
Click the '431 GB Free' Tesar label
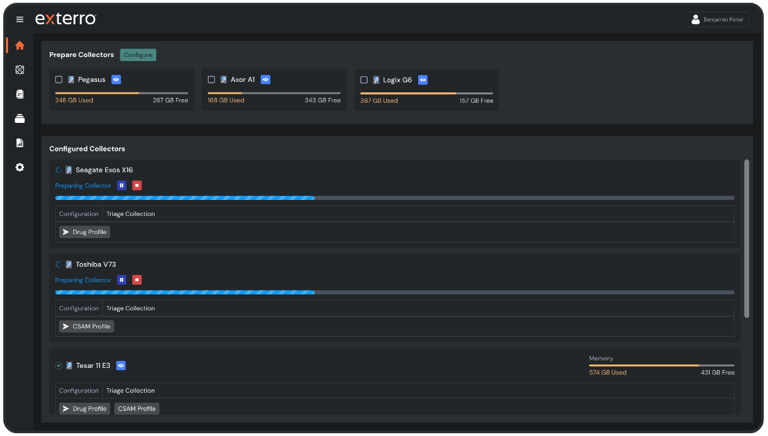(718, 373)
